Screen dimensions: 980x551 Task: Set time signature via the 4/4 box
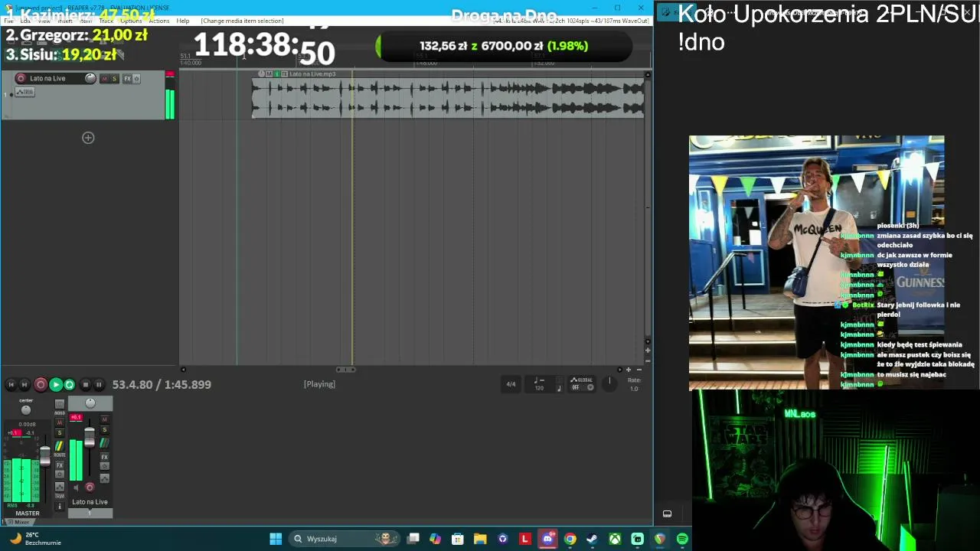click(511, 384)
